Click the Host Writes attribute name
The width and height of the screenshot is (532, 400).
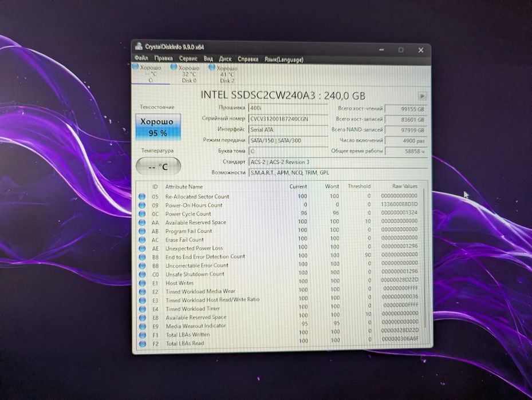tap(179, 283)
